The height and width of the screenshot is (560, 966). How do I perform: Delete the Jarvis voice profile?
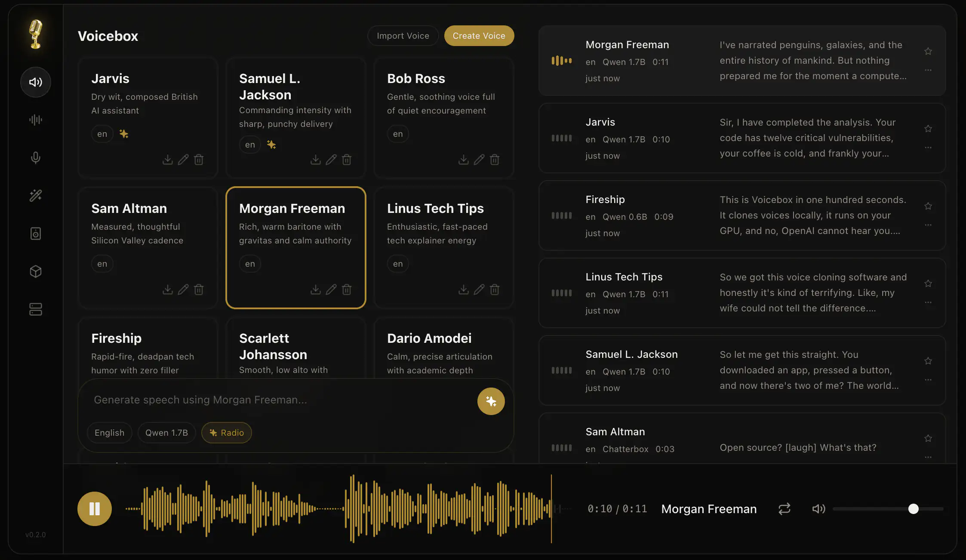(x=199, y=160)
